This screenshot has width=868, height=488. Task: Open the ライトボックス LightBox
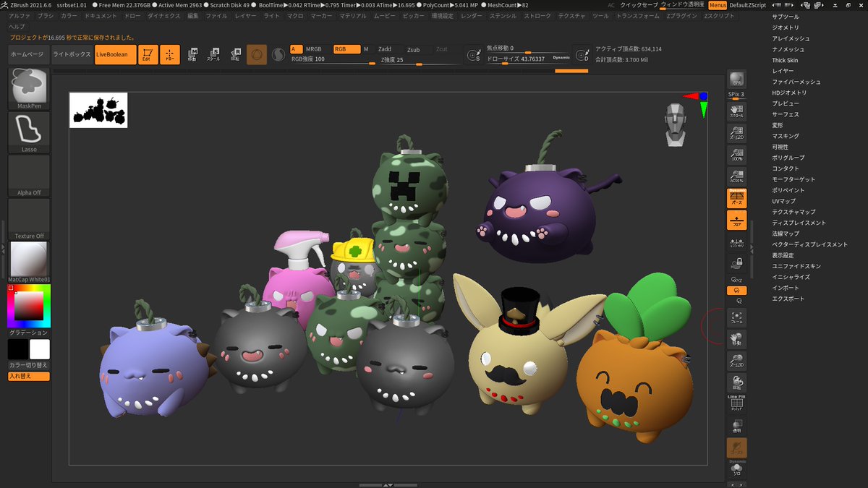(x=72, y=55)
